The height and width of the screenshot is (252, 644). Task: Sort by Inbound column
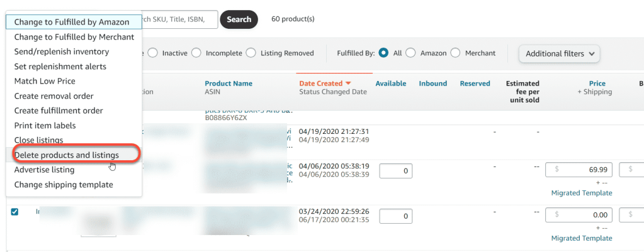[433, 84]
